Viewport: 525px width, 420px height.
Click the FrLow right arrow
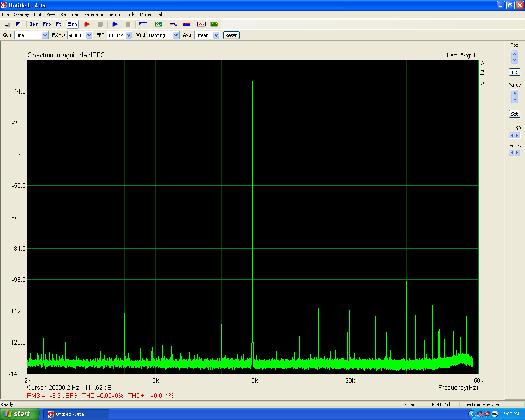click(517, 153)
